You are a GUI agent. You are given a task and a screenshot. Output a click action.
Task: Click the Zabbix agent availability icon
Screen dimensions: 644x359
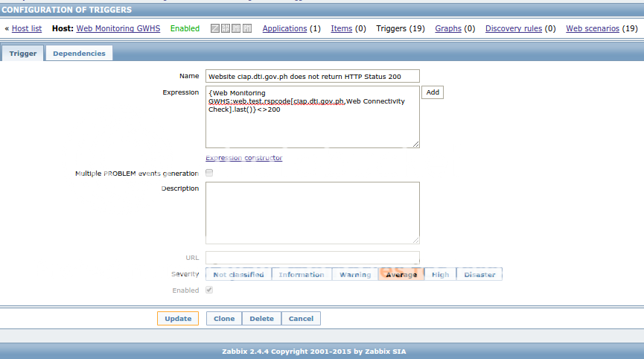(215, 28)
